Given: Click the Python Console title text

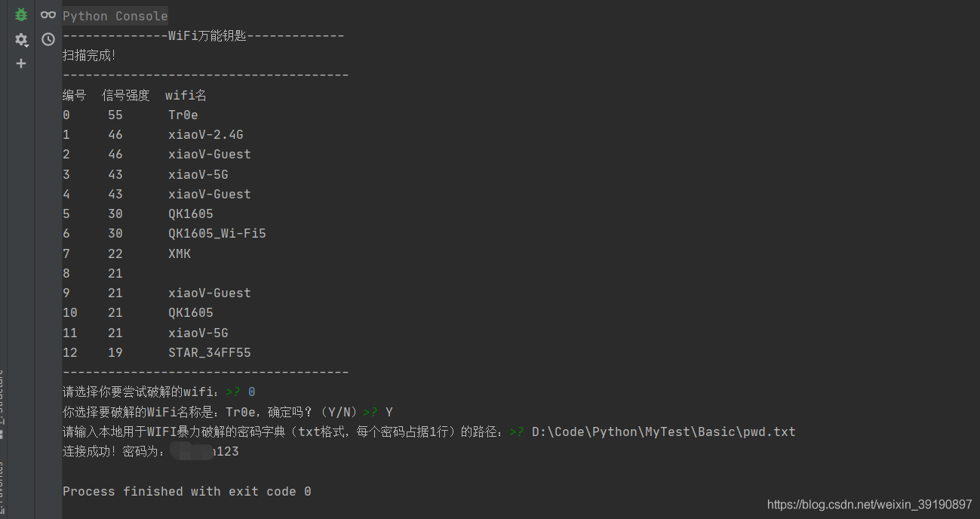Looking at the screenshot, I should 115,16.
